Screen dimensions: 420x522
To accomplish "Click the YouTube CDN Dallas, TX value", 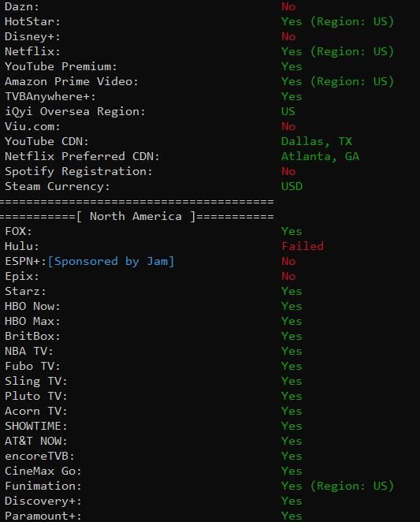I will pos(317,141).
